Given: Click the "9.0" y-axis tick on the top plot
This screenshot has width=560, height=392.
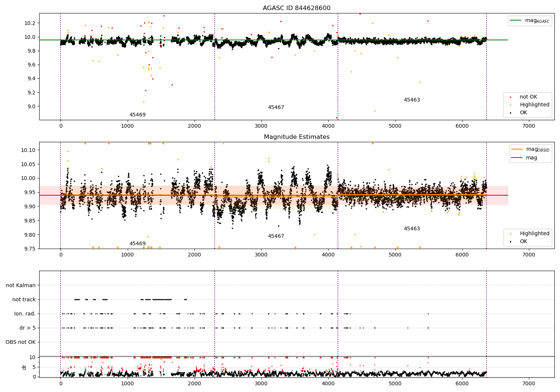Looking at the screenshot, I should click(31, 106).
